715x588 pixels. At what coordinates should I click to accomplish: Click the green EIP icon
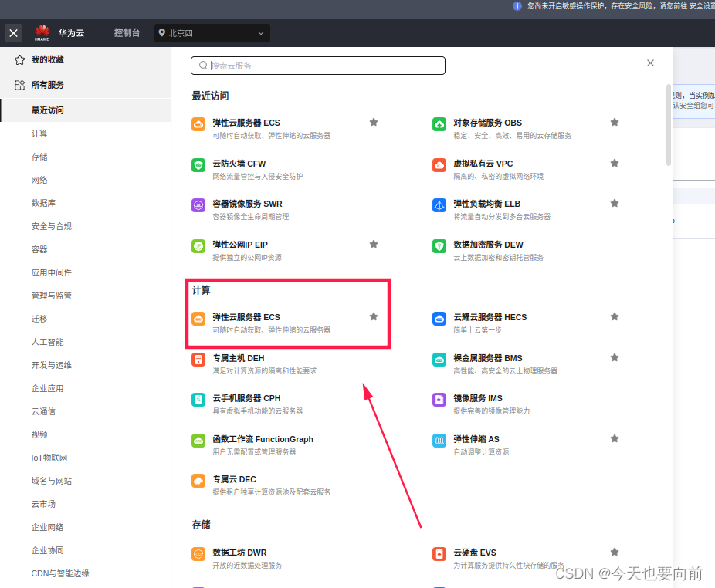[198, 246]
